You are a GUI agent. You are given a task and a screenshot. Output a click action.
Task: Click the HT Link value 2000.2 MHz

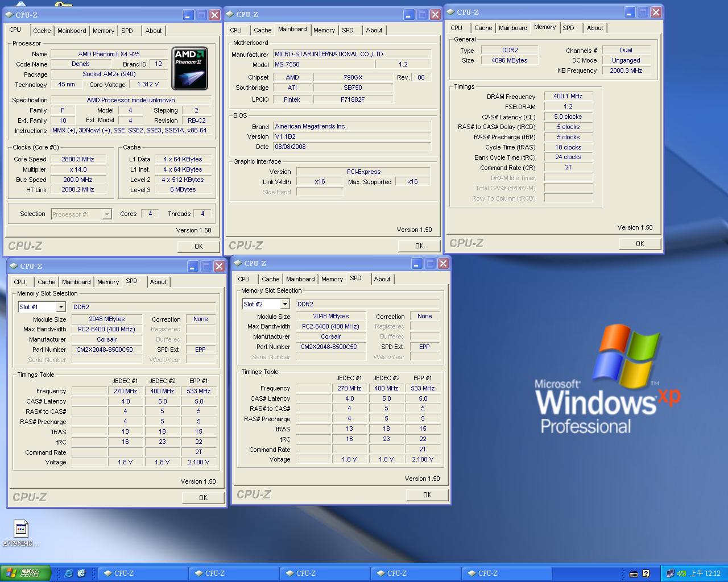pos(78,189)
